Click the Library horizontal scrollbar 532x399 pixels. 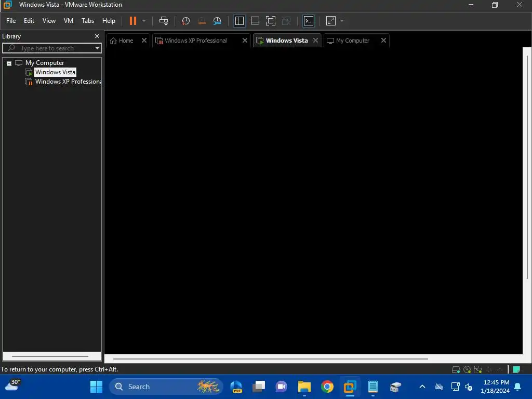[50, 356]
